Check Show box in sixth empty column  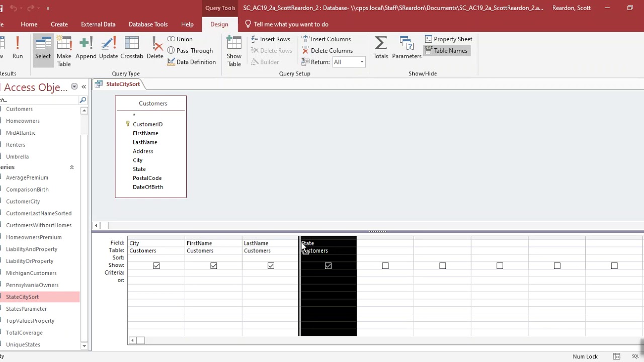[x=443, y=265]
